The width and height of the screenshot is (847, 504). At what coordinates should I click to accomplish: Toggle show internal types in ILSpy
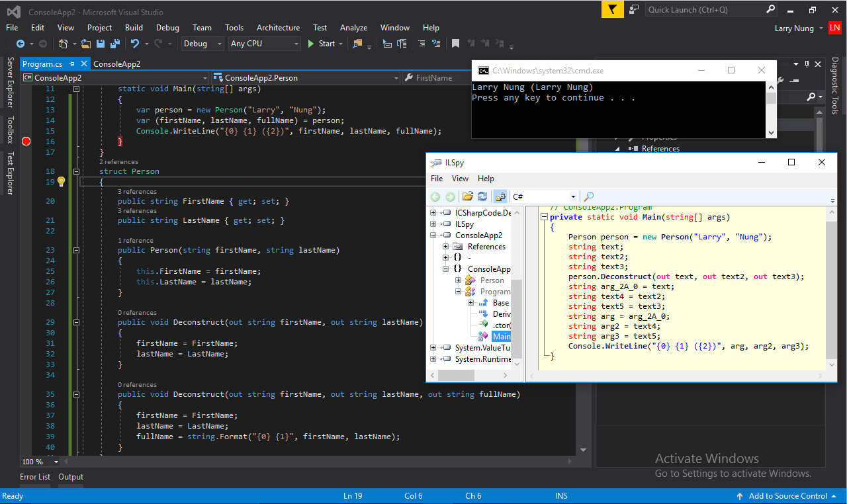click(501, 196)
